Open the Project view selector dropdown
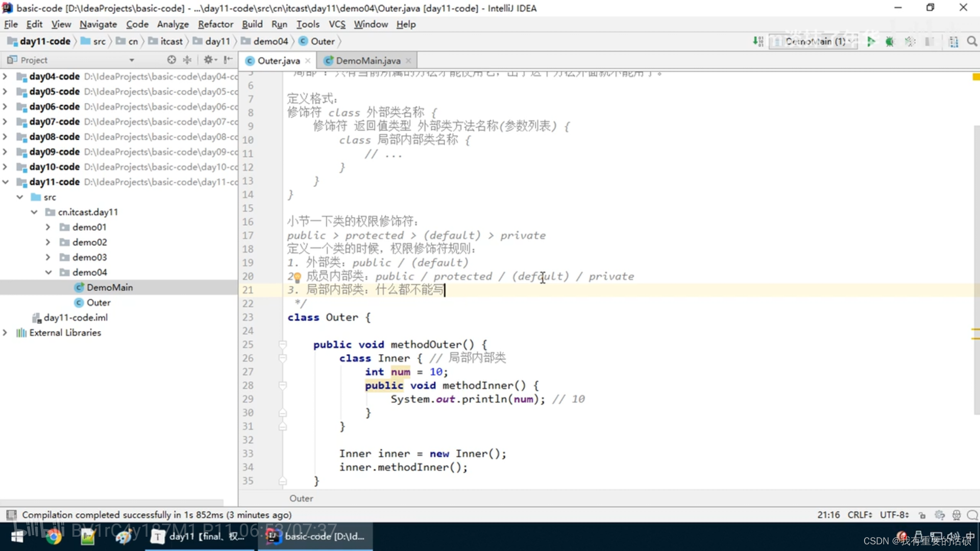 [132, 60]
